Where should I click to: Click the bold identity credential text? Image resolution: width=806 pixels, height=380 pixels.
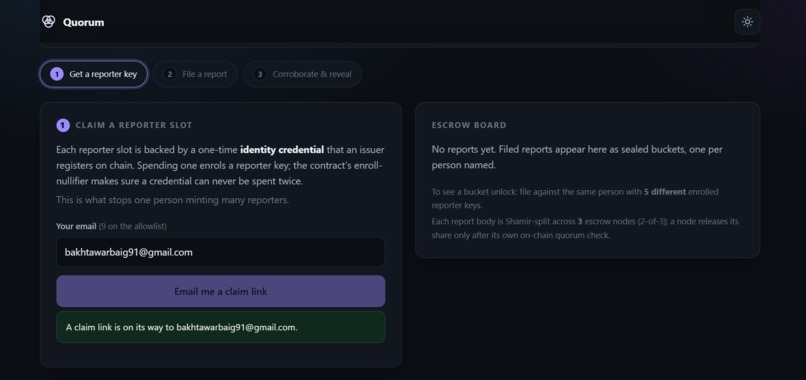282,150
